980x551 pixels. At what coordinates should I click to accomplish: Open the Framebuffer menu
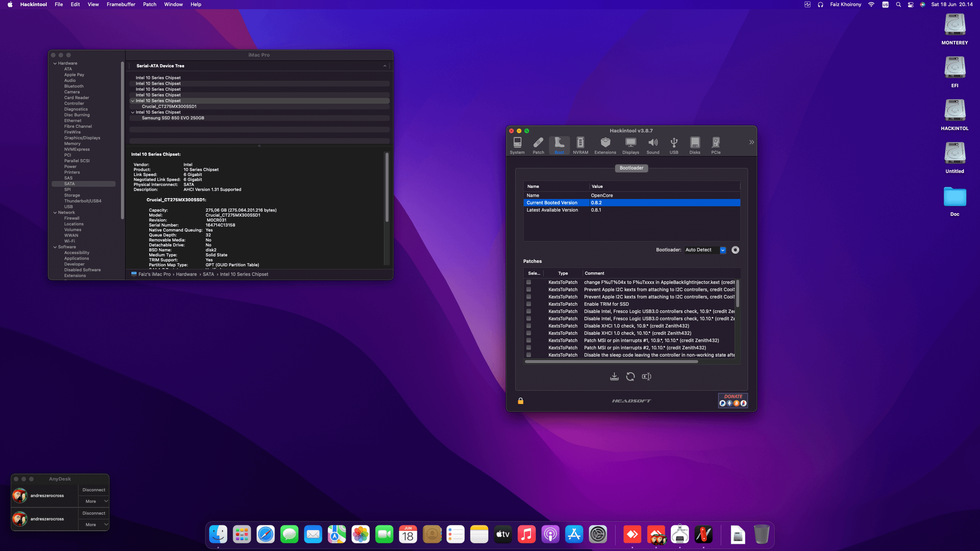(x=121, y=4)
